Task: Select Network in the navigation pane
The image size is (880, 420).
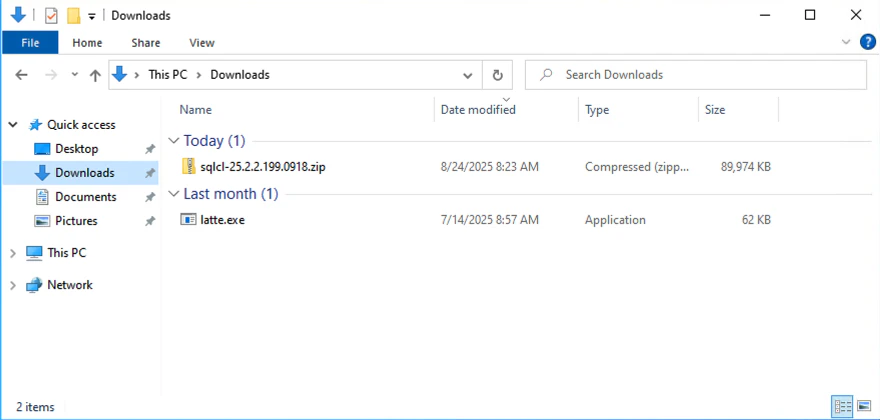Action: point(70,285)
